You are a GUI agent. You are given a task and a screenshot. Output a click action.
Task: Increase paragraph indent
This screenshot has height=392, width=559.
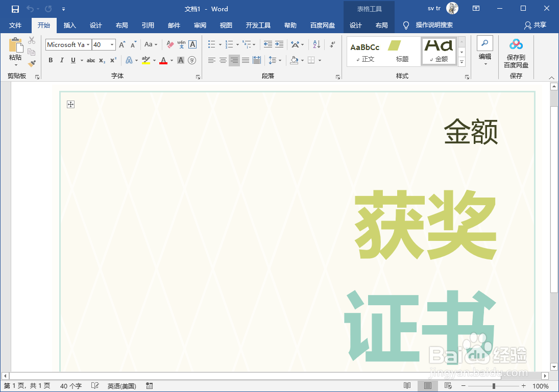coord(279,44)
